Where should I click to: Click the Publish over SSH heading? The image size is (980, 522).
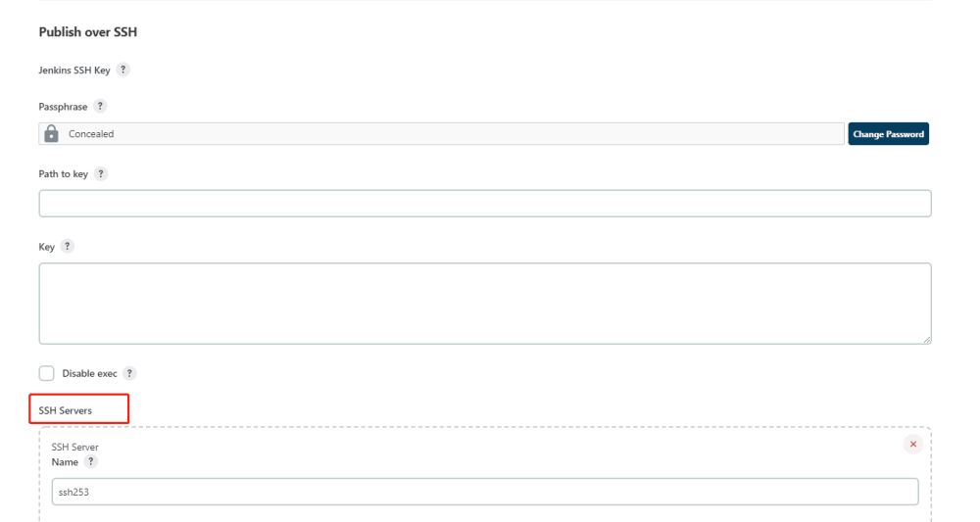[87, 32]
